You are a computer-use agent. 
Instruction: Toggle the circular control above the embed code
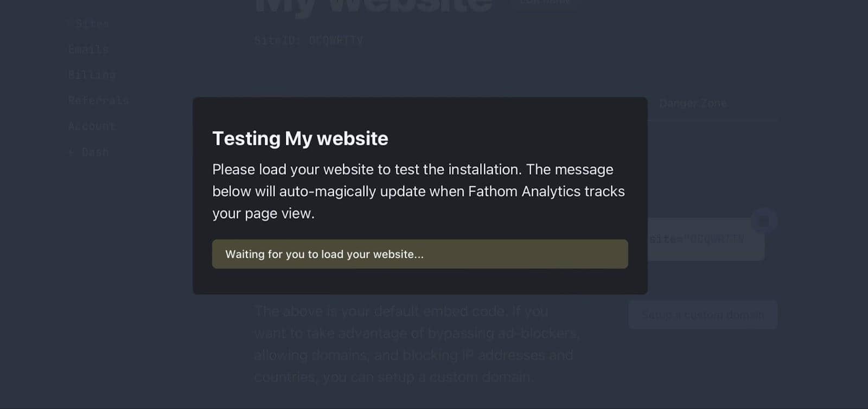click(763, 220)
